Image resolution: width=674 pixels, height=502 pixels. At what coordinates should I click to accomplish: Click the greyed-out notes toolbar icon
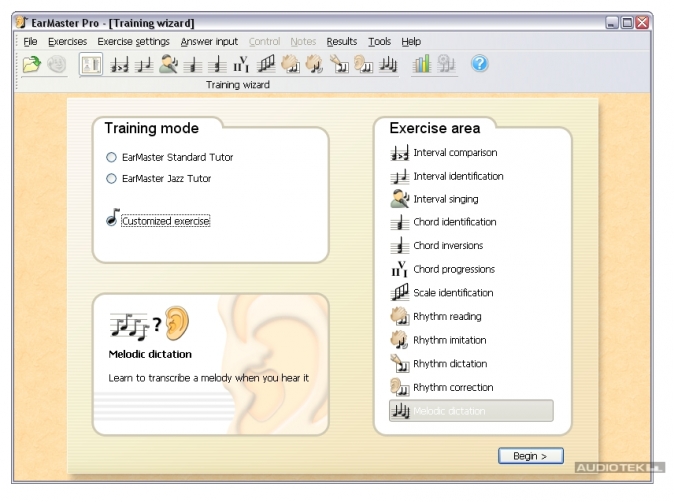coord(446,64)
